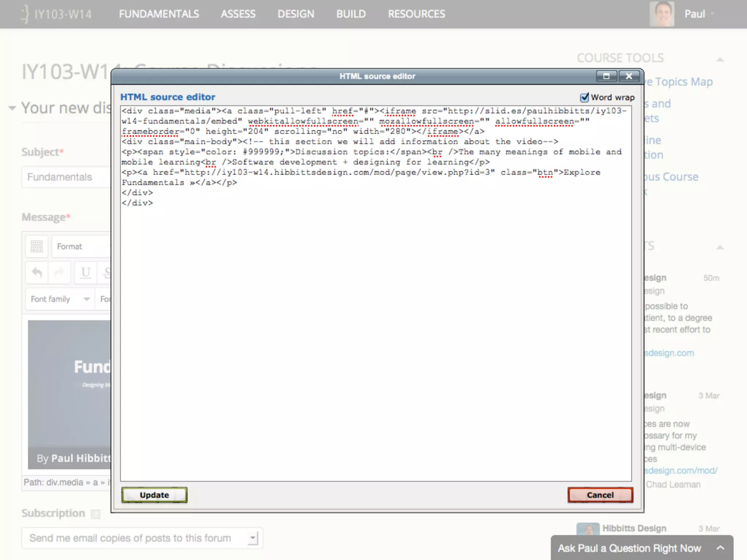Click the Subscription help icon
Screen dimensions: 747x560
pyautogui.click(x=96, y=514)
